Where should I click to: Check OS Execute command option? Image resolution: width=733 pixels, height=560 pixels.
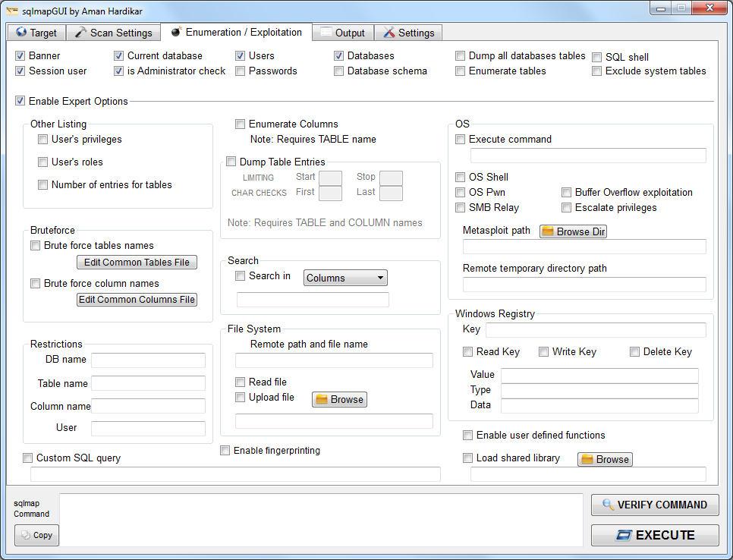[461, 140]
